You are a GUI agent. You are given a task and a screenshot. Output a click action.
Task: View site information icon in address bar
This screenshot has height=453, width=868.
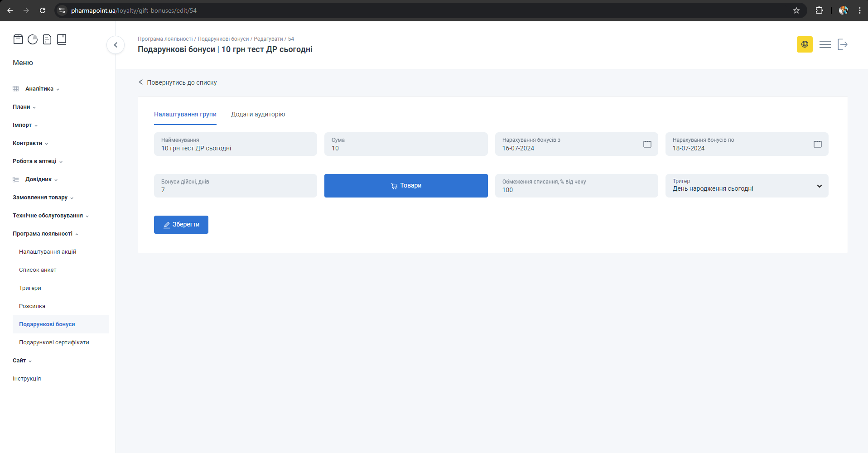[x=62, y=10]
